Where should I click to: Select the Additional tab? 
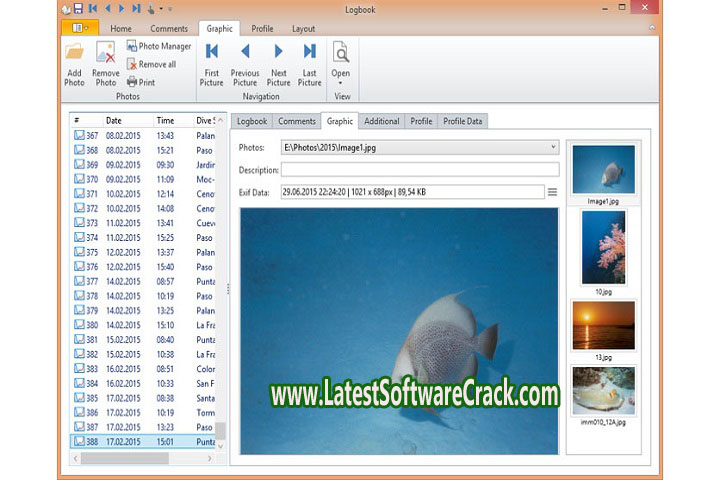point(381,121)
